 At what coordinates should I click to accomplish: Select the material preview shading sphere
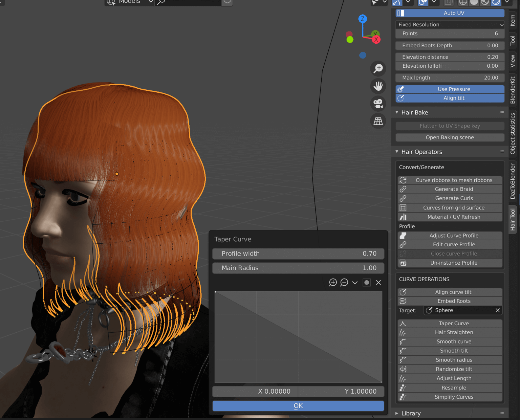pyautogui.click(x=484, y=3)
